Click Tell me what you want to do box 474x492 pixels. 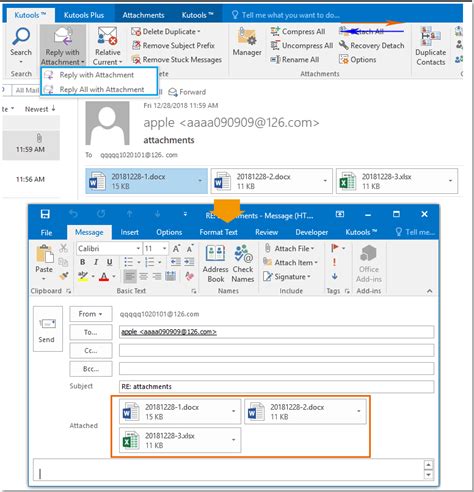pos(286,15)
